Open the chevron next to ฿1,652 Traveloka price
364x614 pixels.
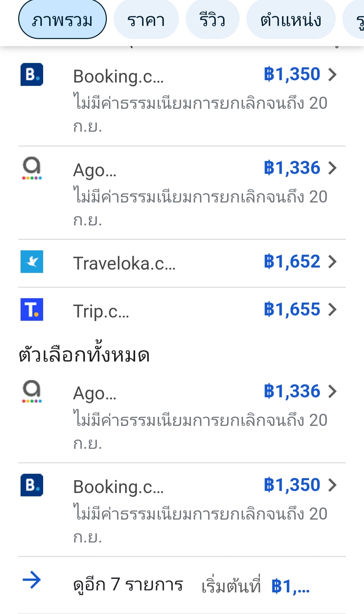coord(332,262)
